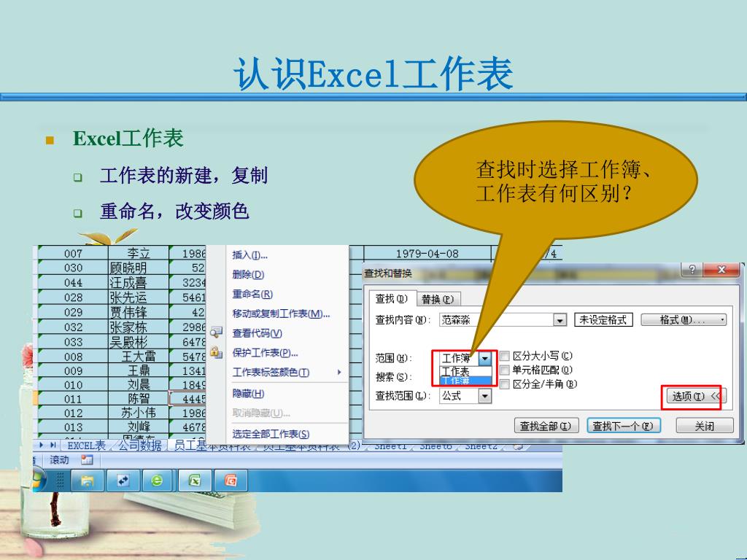
Task: Switch to the 替换 tab
Action: pyautogui.click(x=438, y=299)
